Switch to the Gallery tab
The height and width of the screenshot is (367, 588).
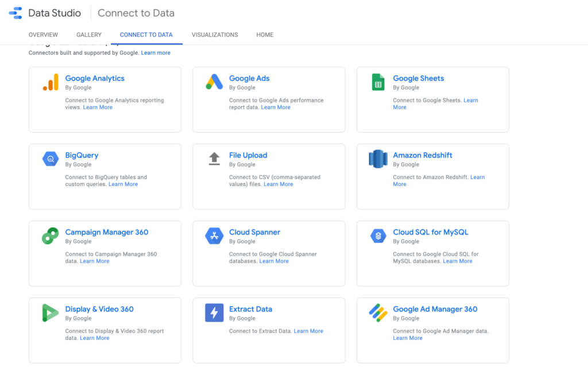89,35
